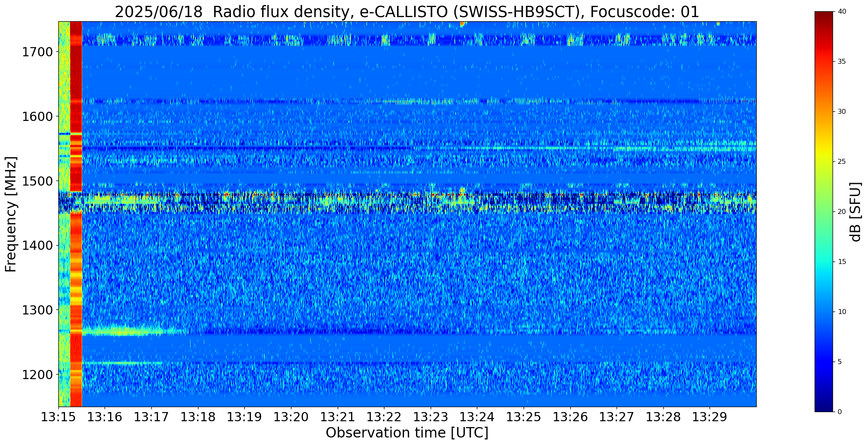The width and height of the screenshot is (868, 445).
Task: Click the 1500 frequency tick label
Action: coord(37,181)
